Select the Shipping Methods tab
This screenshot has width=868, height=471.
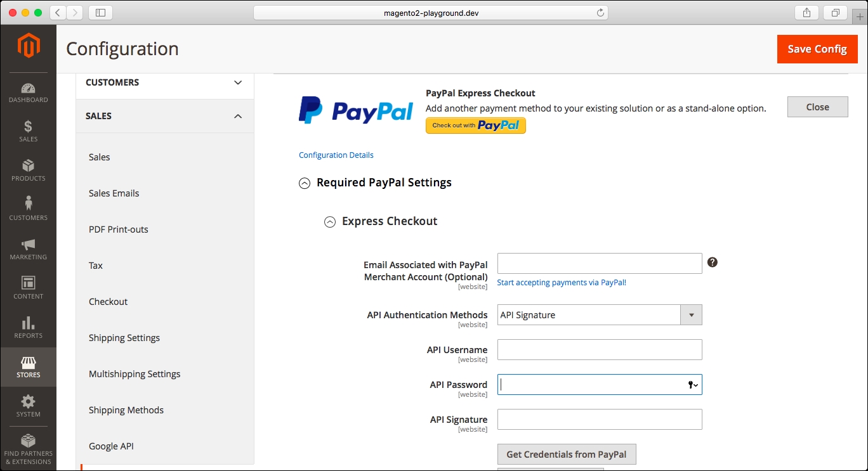[x=126, y=410]
